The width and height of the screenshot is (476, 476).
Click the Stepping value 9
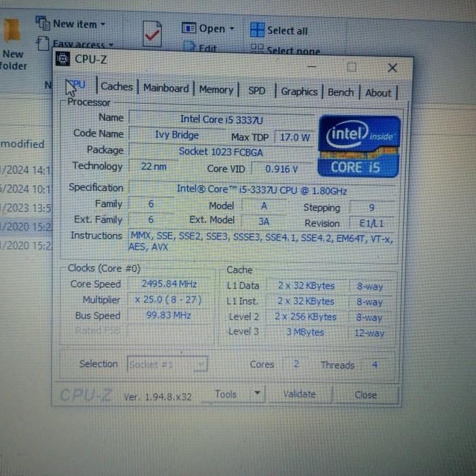click(372, 207)
